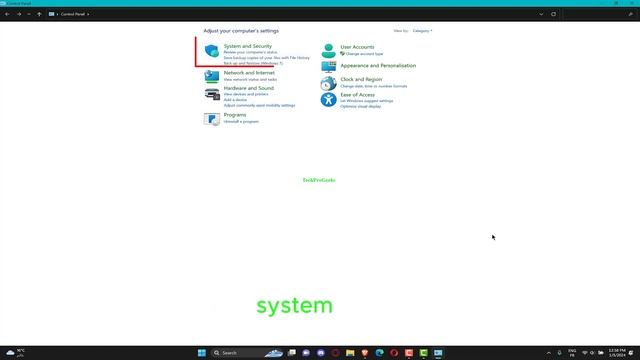Viewport: 640px width, 360px height.
Task: Open the Clock and Region globe icon
Action: (329, 83)
